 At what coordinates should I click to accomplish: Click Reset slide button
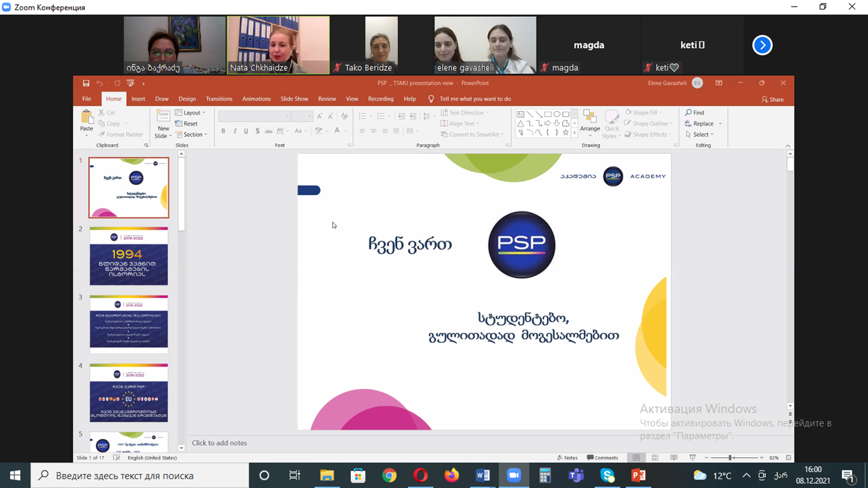pyautogui.click(x=186, y=124)
